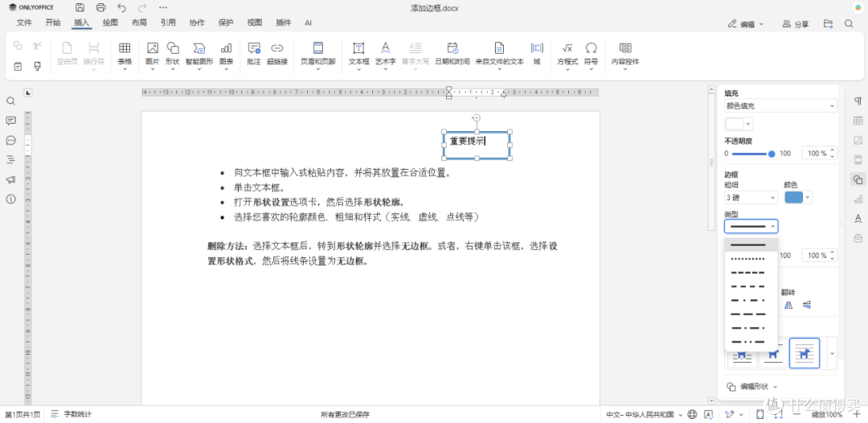Insert Text Art (艺术字)
The image size is (868, 423).
(x=385, y=55)
